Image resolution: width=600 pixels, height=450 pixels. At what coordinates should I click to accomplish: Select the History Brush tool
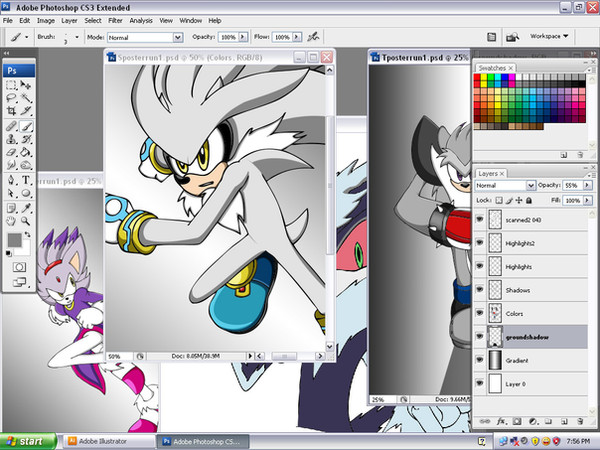[26, 139]
